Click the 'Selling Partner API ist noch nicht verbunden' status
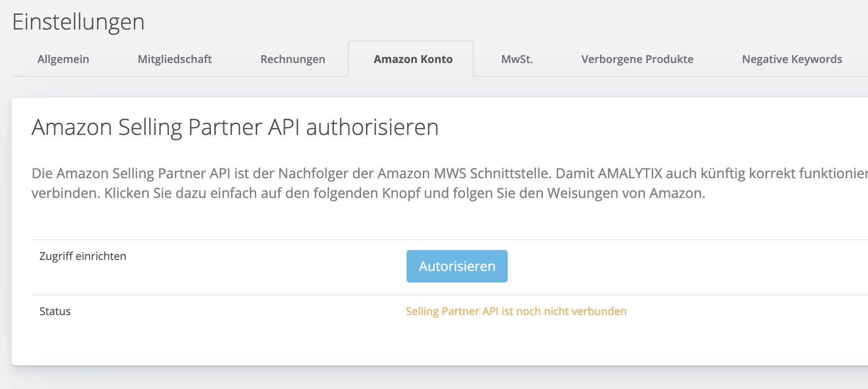 pos(516,311)
